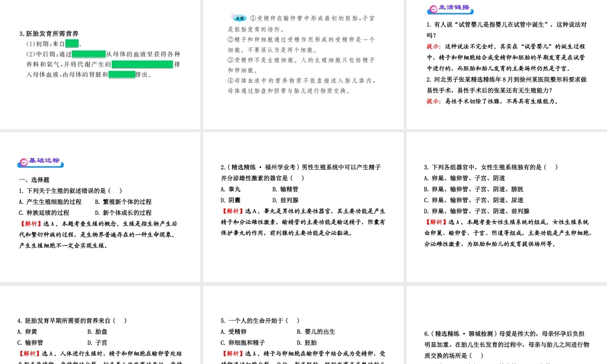
Task: Click red 提示 before 这种说法不完全对
Action: pyautogui.click(x=433, y=47)
